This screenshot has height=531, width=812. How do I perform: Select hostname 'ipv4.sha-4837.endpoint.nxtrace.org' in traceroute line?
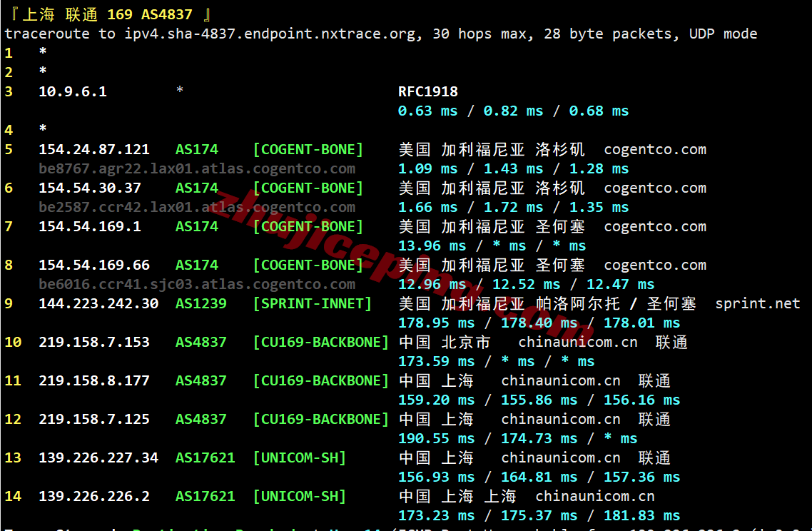270,34
